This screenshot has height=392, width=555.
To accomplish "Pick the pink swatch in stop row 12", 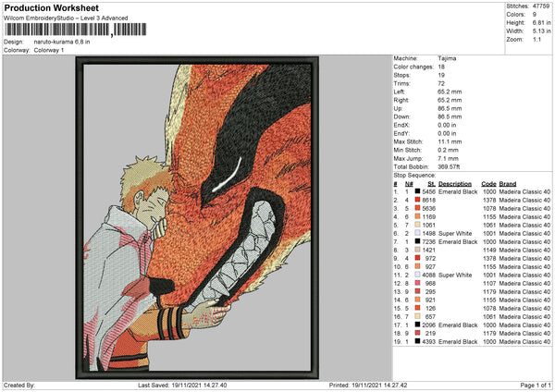I will pos(418,283).
